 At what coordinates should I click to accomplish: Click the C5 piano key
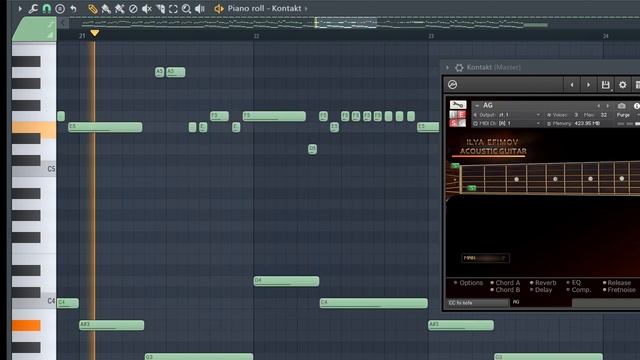tap(34, 169)
